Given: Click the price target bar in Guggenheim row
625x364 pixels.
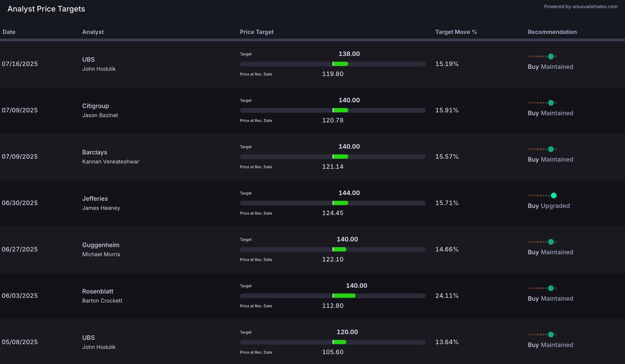Looking at the screenshot, I should pos(333,249).
